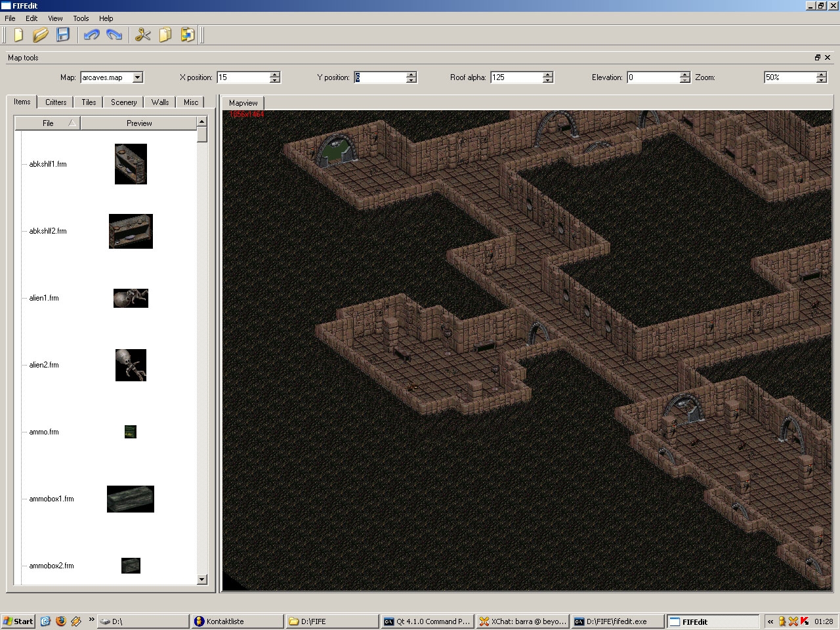The image size is (840, 630).
Task: Click the Cut scissors icon
Action: (x=143, y=35)
